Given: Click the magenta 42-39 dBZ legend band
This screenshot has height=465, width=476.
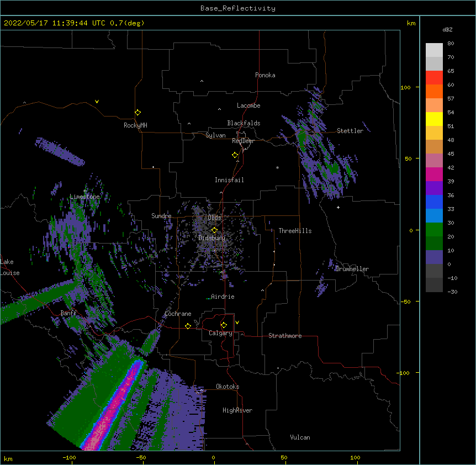Looking at the screenshot, I should tap(434, 174).
